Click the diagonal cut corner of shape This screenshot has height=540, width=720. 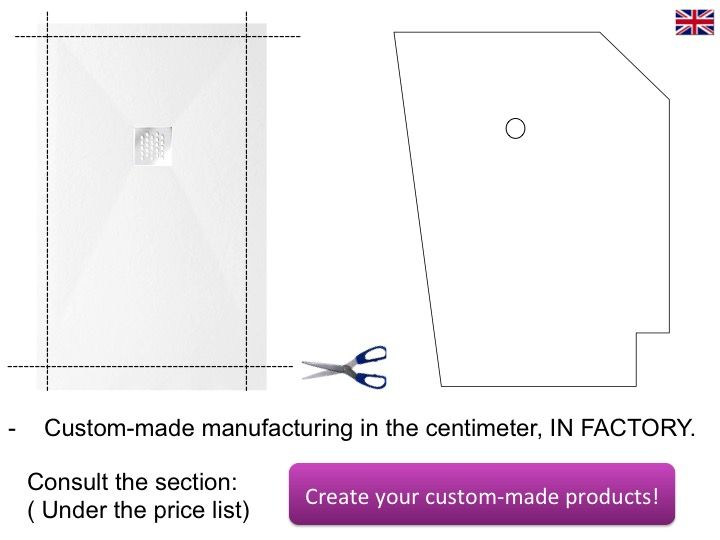(635, 65)
